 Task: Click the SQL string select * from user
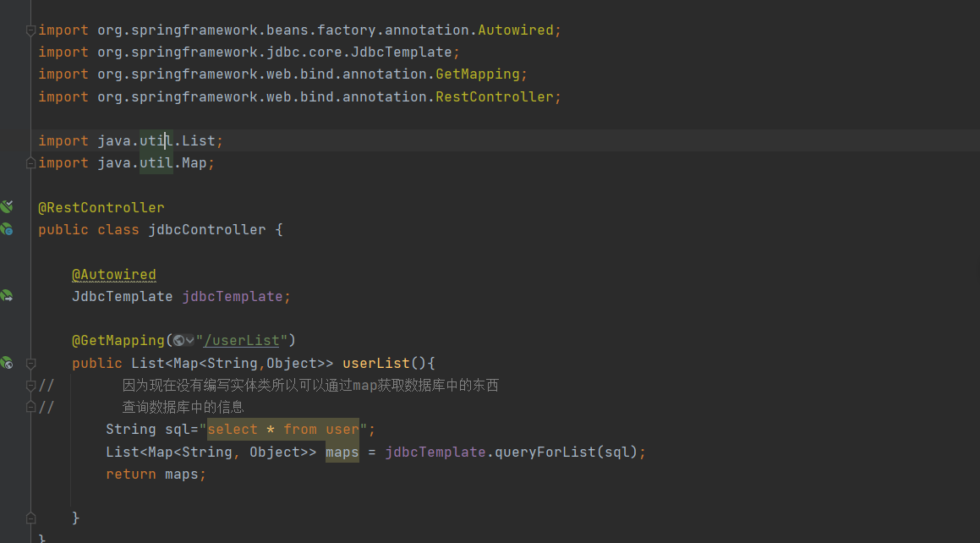(x=283, y=430)
